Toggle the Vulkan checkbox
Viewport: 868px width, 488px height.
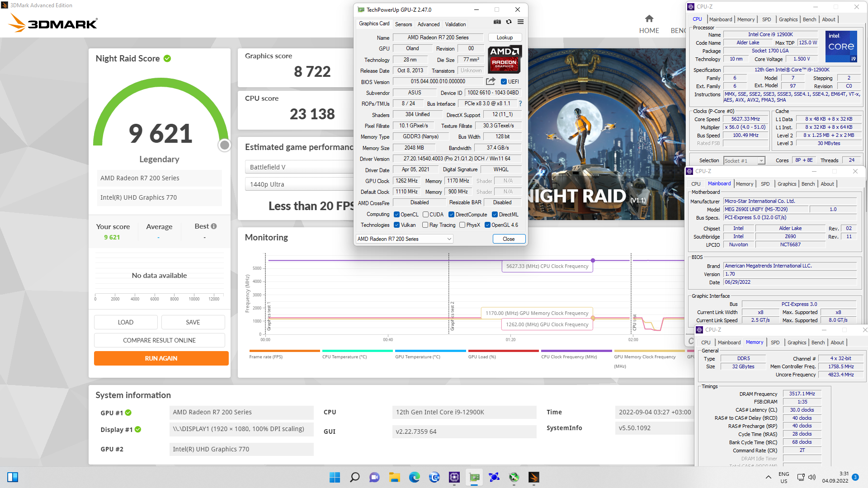click(396, 225)
